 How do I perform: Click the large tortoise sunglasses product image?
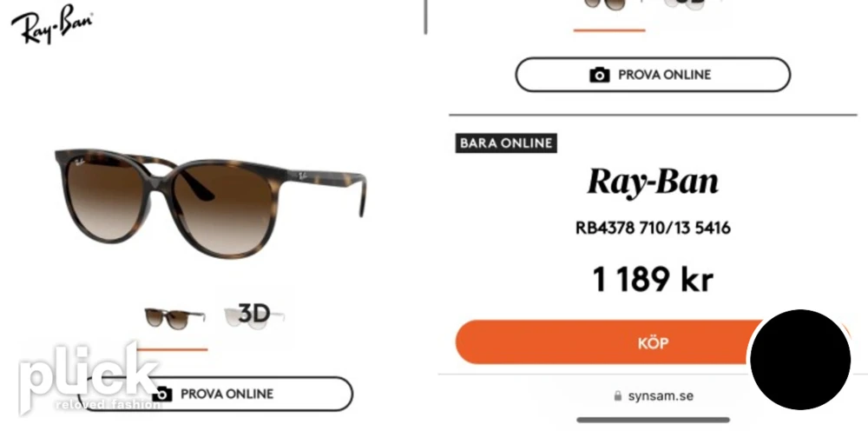211,202
